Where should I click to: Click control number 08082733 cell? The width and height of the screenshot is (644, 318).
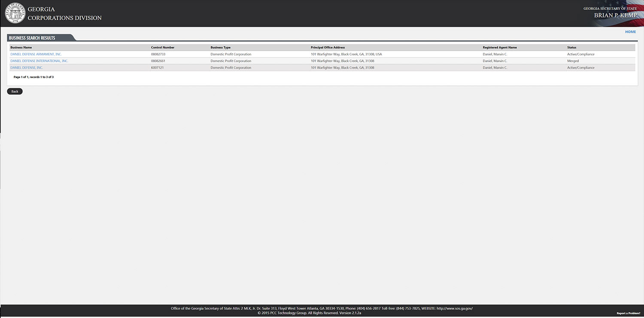pos(158,54)
